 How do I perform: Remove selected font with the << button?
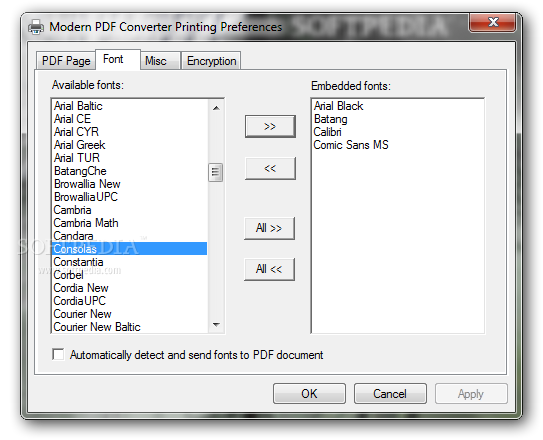coord(270,169)
